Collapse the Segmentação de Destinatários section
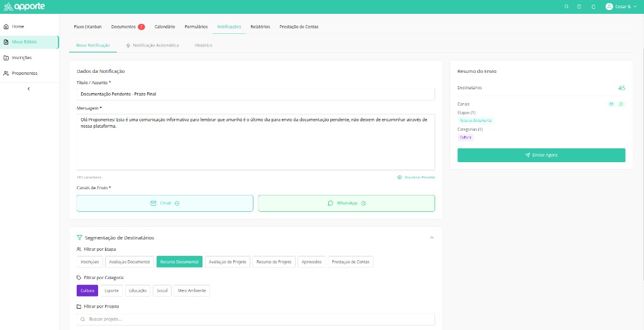The width and height of the screenshot is (644, 330). tap(431, 238)
